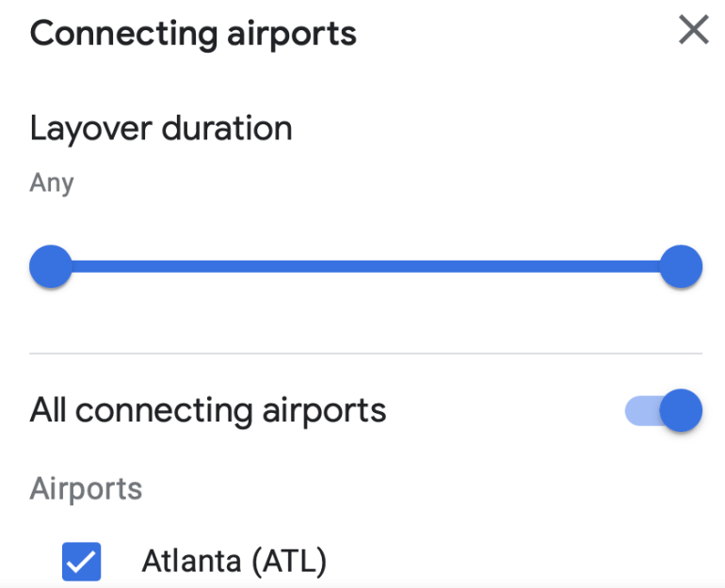725x588 pixels.
Task: Close the Connecting airports panel
Action: [x=693, y=31]
